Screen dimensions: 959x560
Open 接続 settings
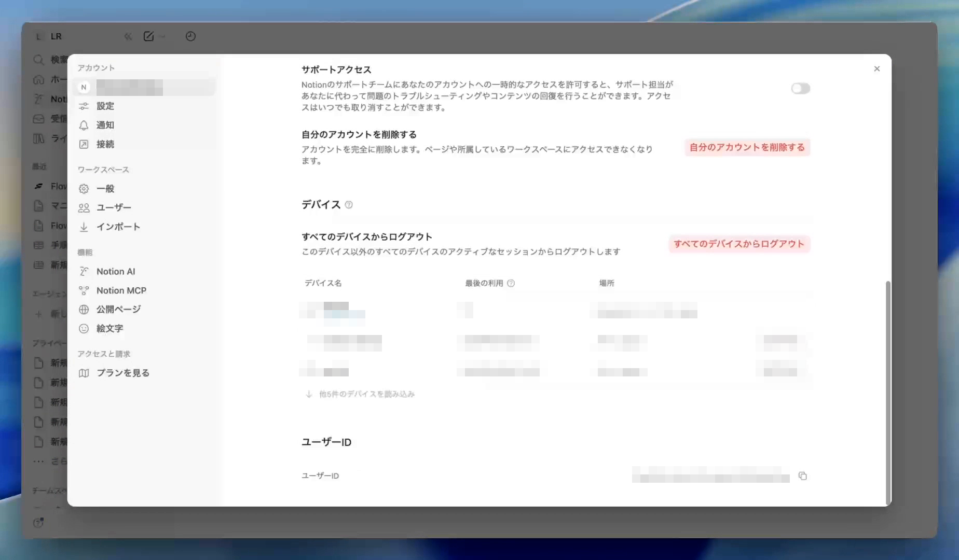coord(144,144)
